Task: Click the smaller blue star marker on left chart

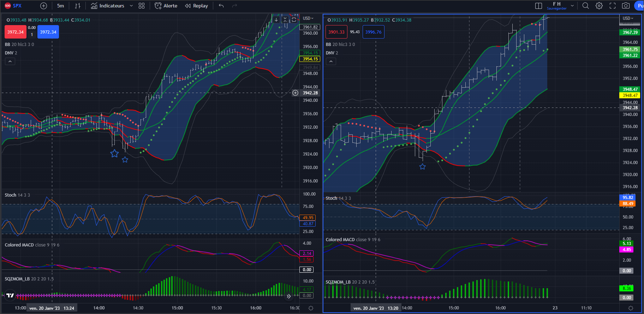Action: (125, 160)
